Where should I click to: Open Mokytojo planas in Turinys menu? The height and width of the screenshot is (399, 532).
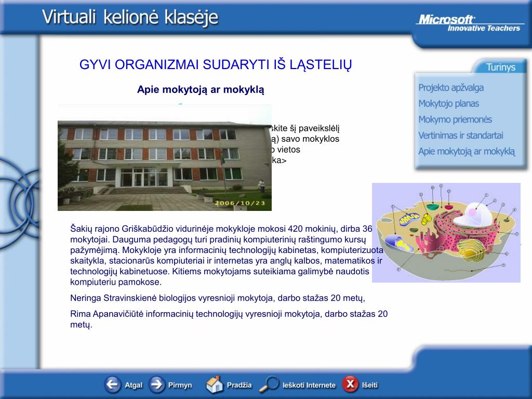click(448, 103)
